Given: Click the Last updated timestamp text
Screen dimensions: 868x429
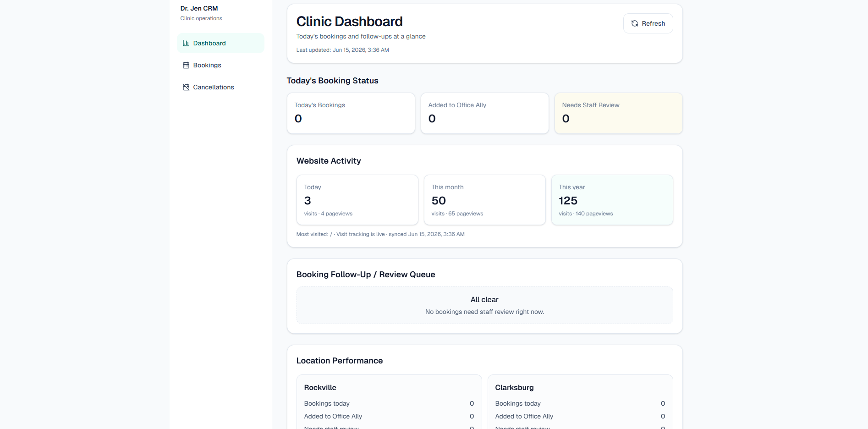Looking at the screenshot, I should [342, 50].
